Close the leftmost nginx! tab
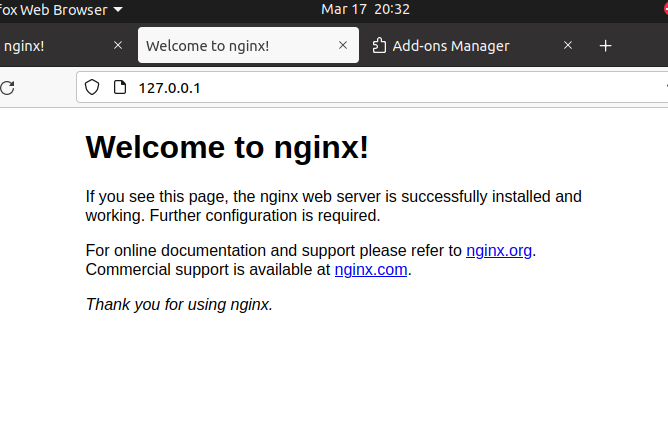This screenshot has height=447, width=668. click(x=118, y=45)
